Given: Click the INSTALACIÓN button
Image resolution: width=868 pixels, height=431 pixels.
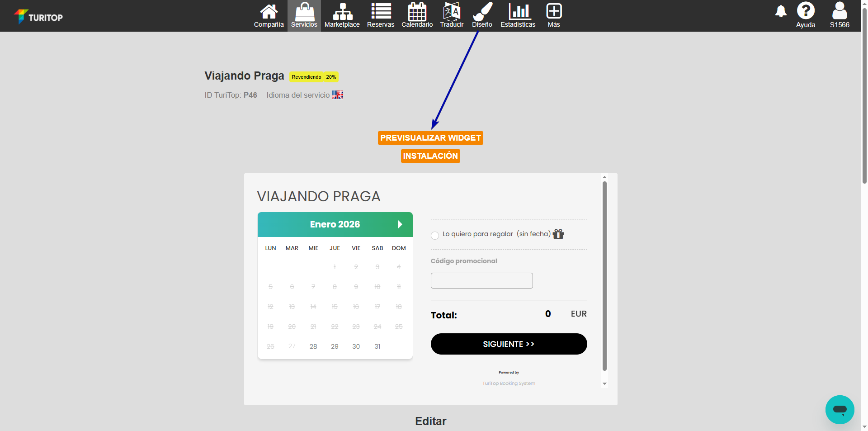Looking at the screenshot, I should coord(430,156).
